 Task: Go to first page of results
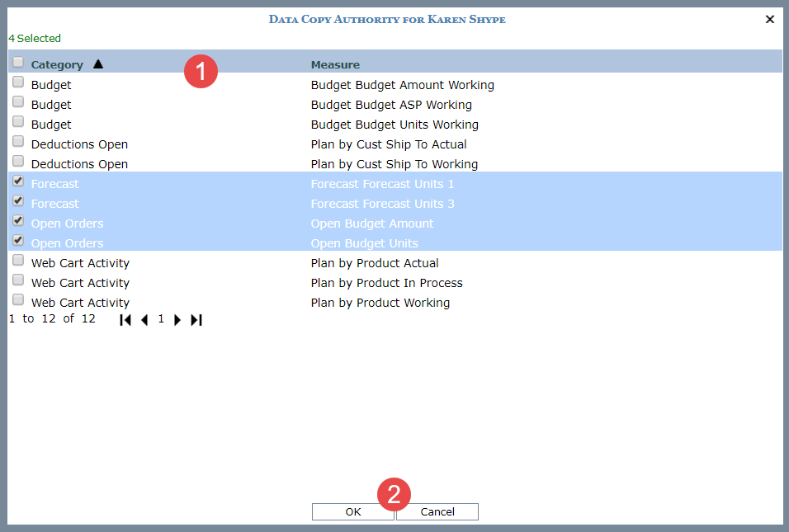pos(125,320)
